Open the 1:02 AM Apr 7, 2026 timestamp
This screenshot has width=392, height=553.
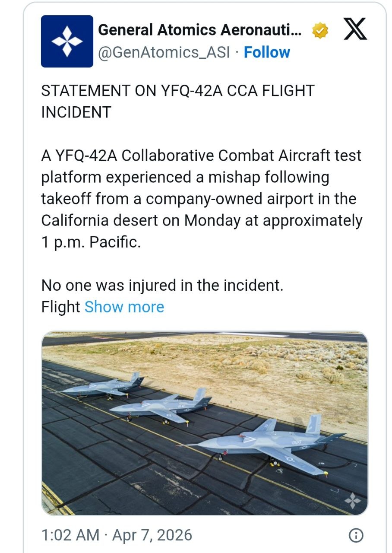[x=117, y=535]
